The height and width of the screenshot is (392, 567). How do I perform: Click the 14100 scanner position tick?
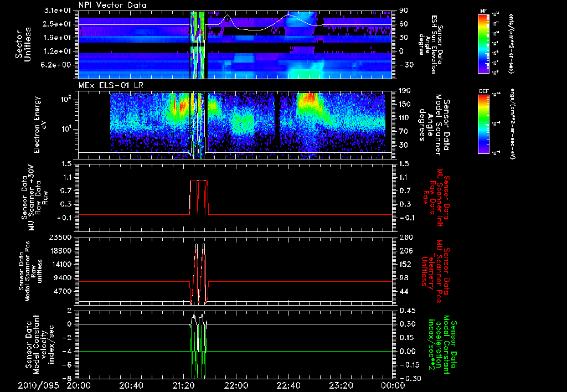(x=61, y=264)
